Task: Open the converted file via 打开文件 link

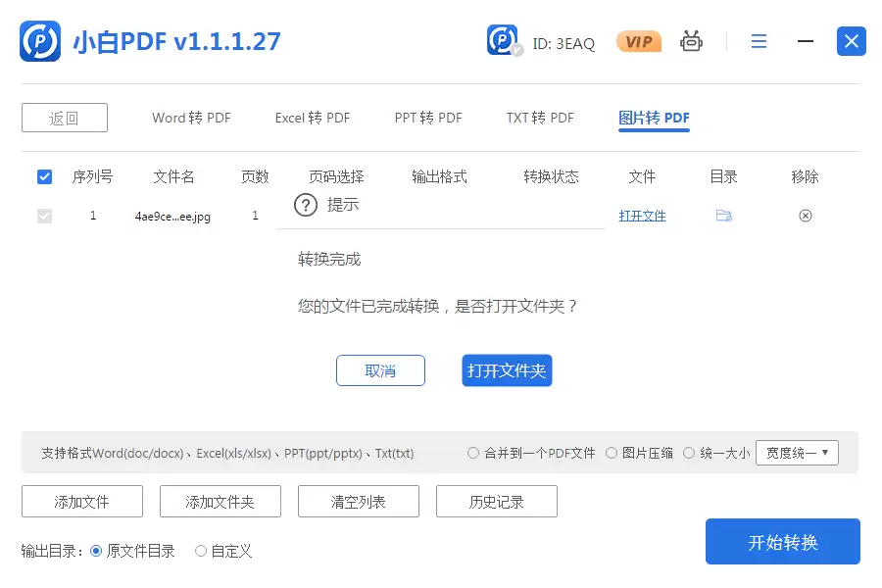Action: tap(642, 216)
